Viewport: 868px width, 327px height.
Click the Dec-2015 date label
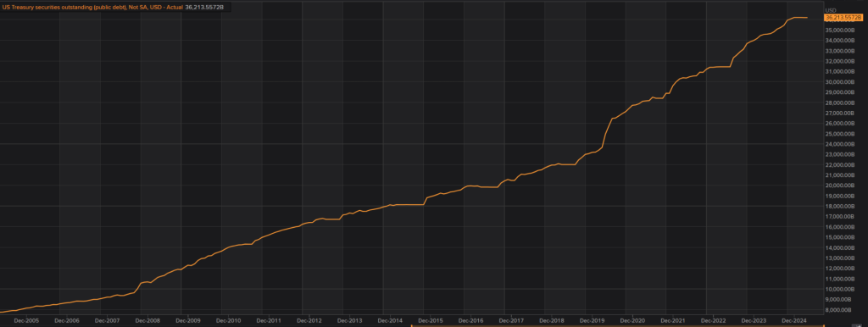click(430, 320)
